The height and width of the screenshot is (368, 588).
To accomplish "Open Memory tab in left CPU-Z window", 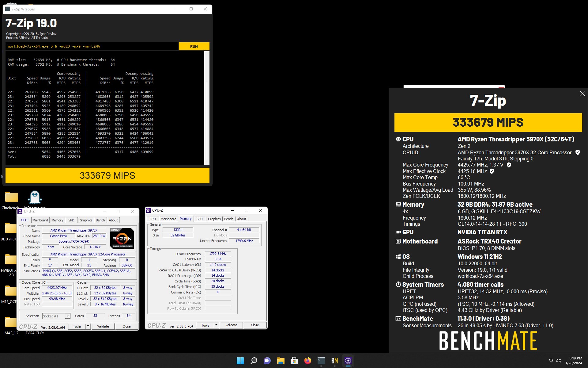I will 57,220.
